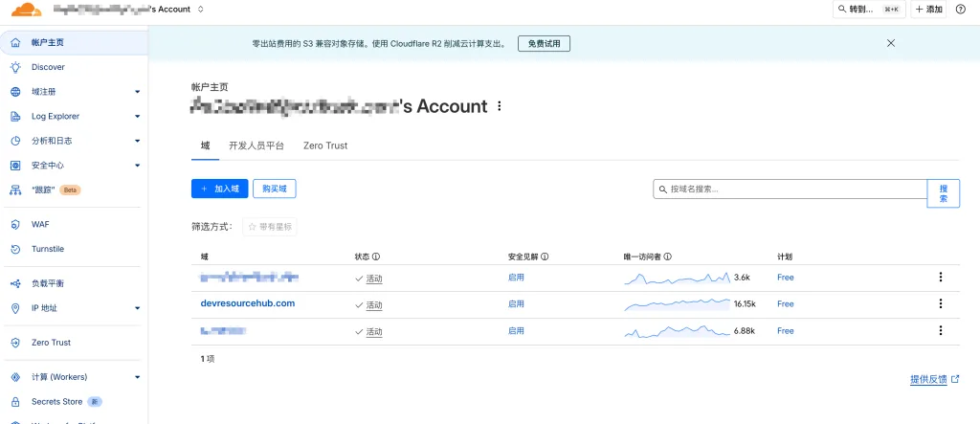The width and height of the screenshot is (980, 424).
Task: Click the Free plan for devresourcehub.com
Action: pyautogui.click(x=786, y=304)
